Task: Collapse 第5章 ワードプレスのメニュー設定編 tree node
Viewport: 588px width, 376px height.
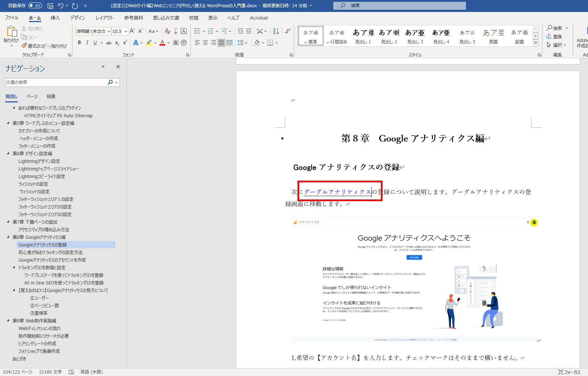Action: 8,123
